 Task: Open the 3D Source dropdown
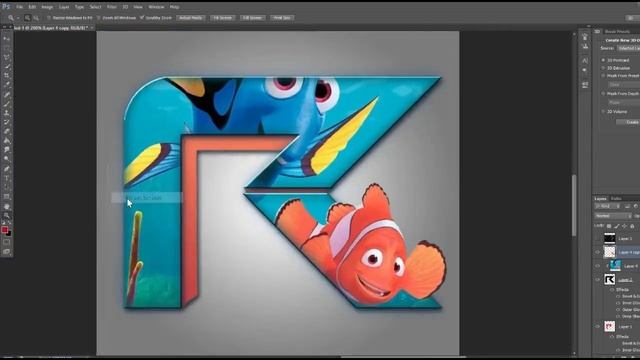(628, 48)
